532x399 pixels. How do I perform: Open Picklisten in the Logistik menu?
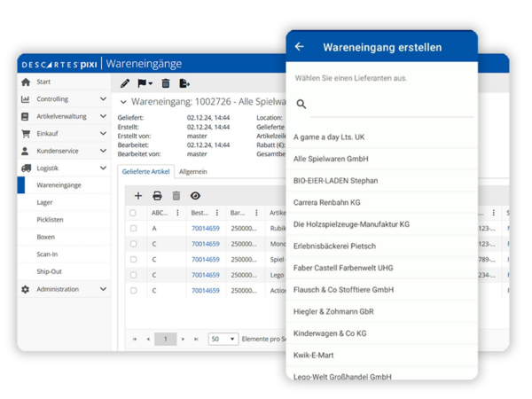51,220
